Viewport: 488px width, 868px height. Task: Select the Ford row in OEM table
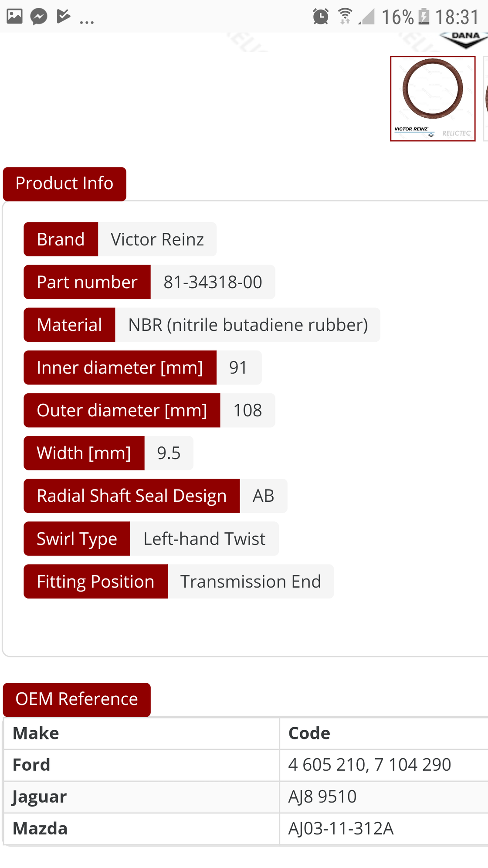pos(246,765)
